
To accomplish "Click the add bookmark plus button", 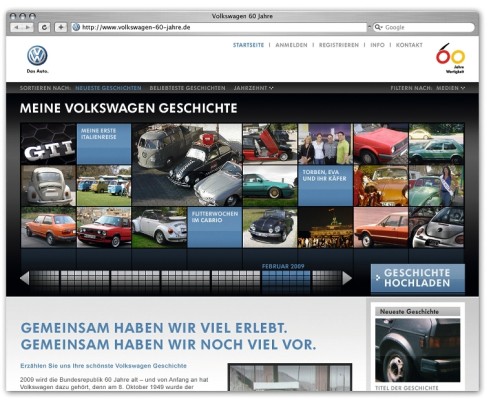I will (61, 27).
